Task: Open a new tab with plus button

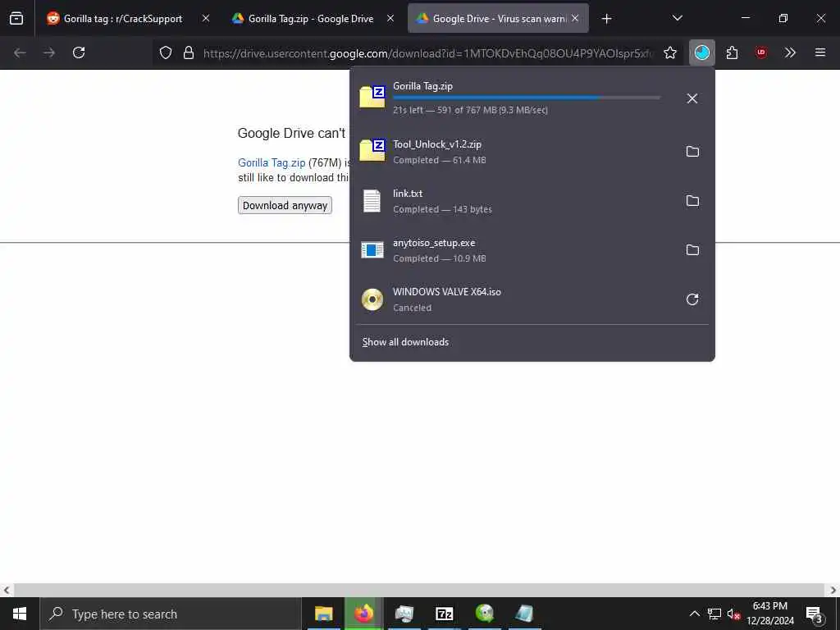Action: [x=606, y=19]
